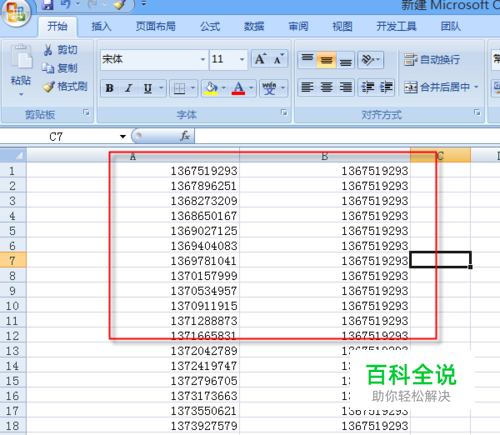Viewport: 500px width, 435px height.
Task: Expand the borders dropdown arrow
Action: (x=193, y=88)
